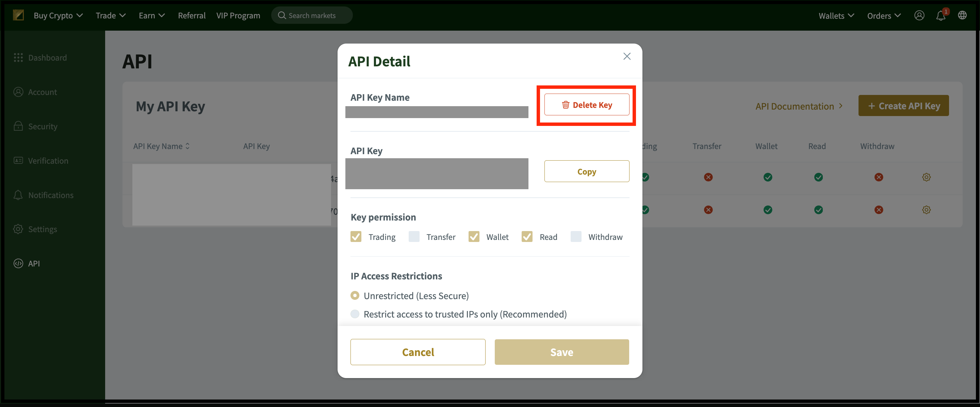The width and height of the screenshot is (980, 407).
Task: Enable the Transfer permission checkbox
Action: click(x=413, y=237)
